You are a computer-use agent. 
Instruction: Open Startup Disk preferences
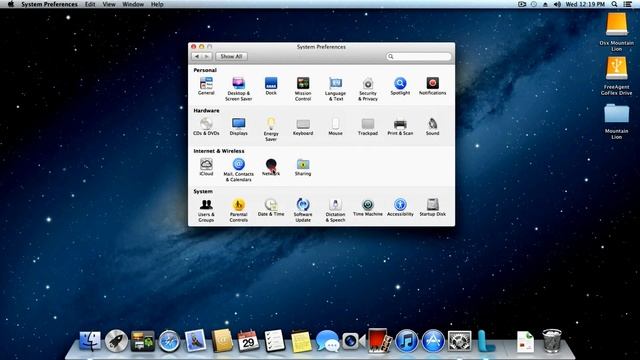(433, 207)
